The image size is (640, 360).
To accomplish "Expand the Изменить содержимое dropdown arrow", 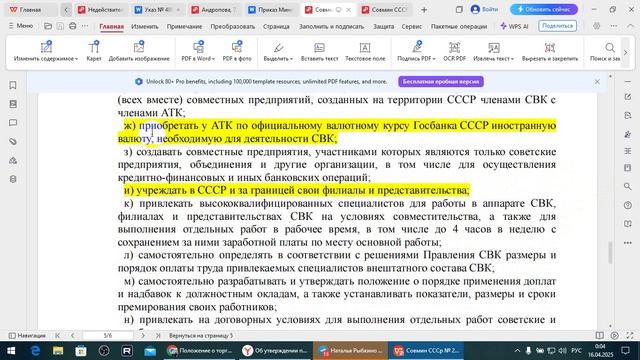I will 76,59.
